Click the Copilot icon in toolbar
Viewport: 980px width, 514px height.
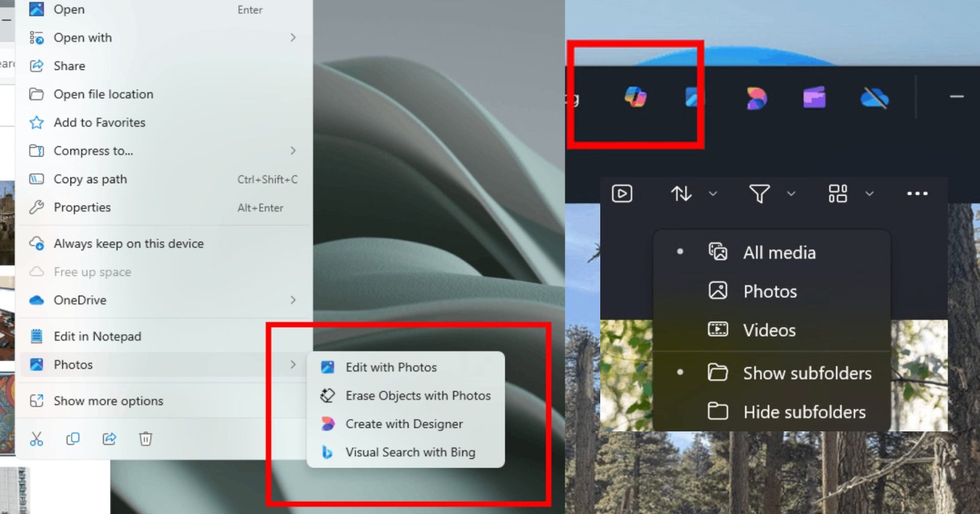[635, 97]
